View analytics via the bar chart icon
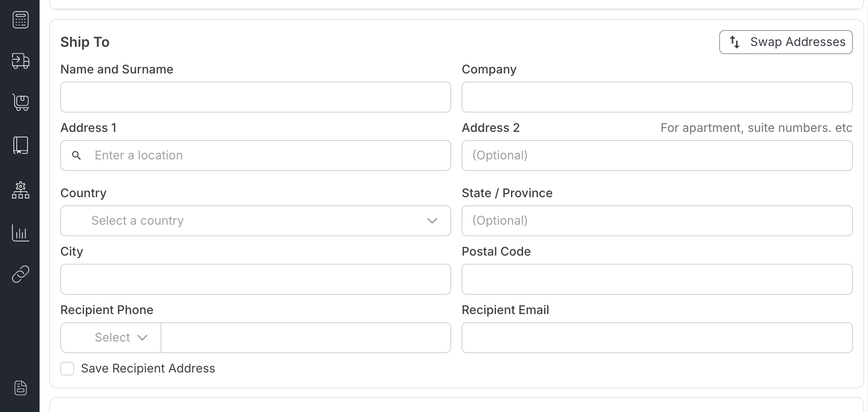The height and width of the screenshot is (412, 868). point(20,233)
